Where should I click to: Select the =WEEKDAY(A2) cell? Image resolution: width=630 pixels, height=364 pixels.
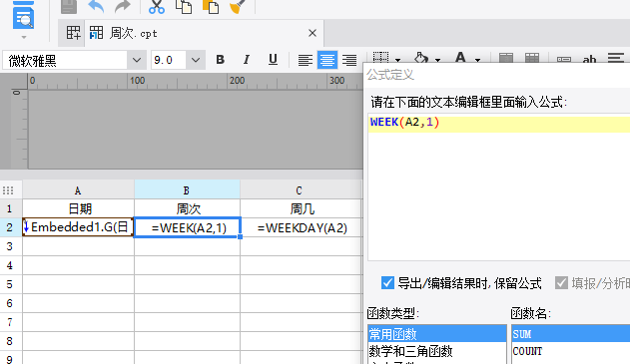coord(302,227)
